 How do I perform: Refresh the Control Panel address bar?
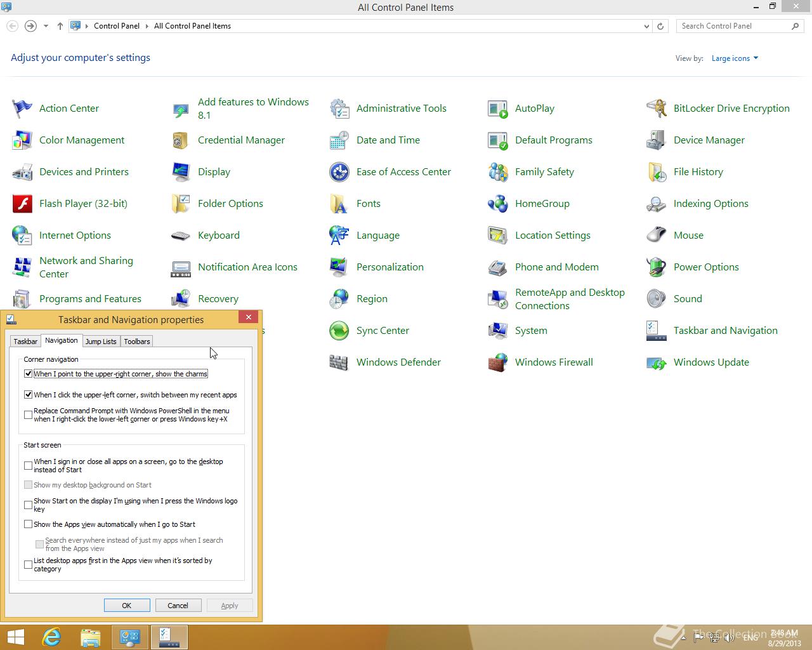point(660,26)
